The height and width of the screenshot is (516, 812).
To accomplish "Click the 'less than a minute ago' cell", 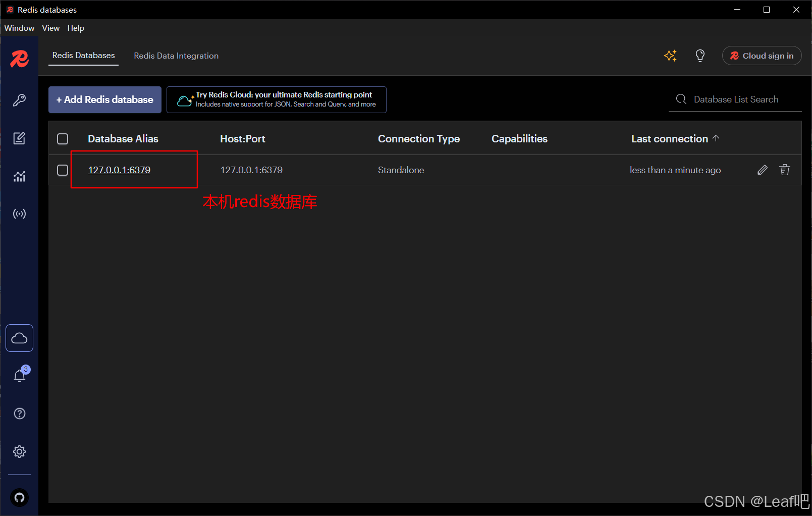I will tap(675, 170).
